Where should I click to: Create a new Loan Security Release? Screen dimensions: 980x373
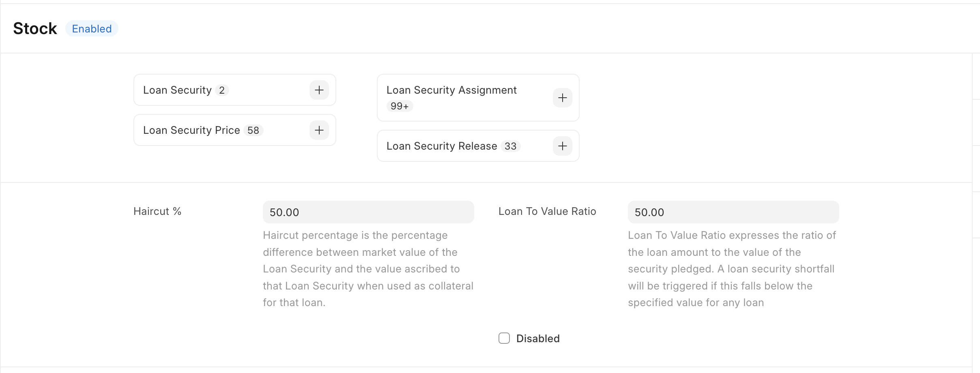(x=563, y=146)
